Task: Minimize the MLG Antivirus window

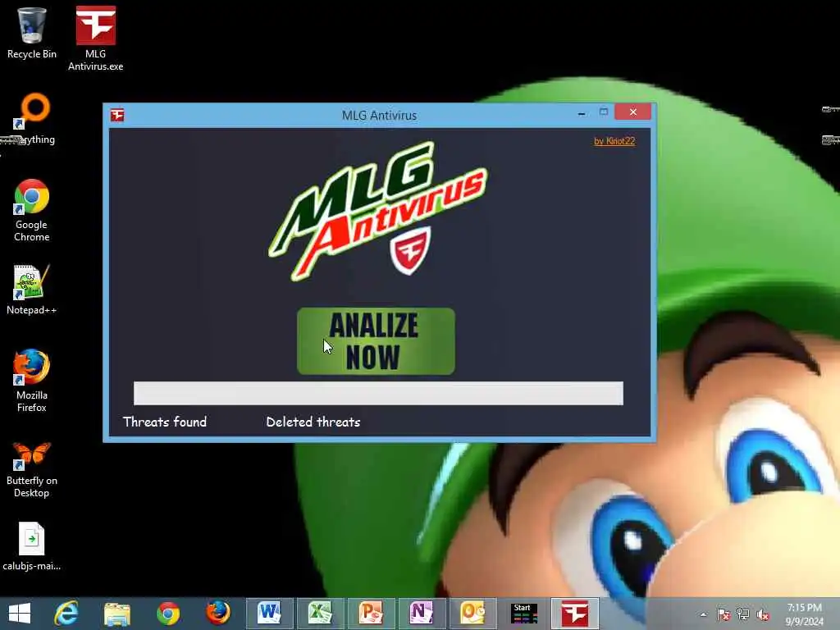Action: point(582,113)
